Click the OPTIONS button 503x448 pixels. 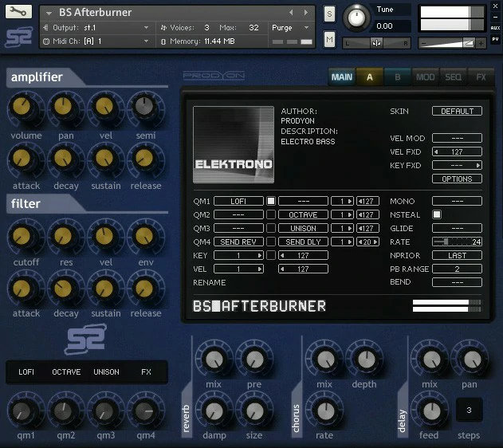[x=457, y=179]
